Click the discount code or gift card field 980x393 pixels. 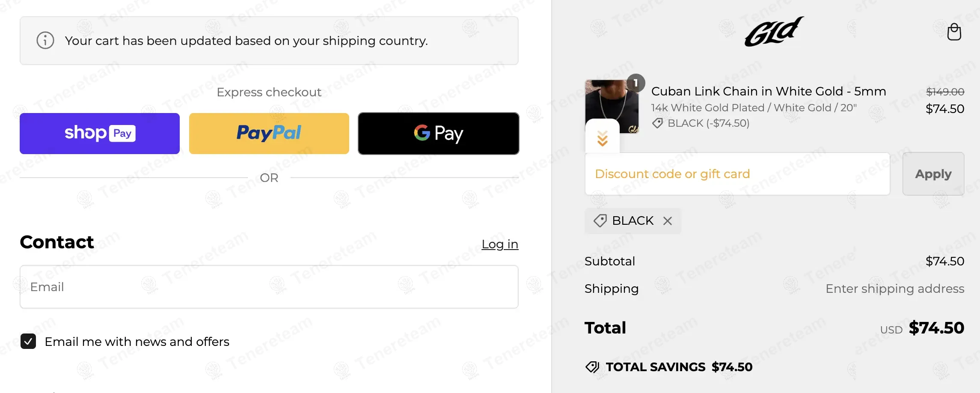point(737,174)
